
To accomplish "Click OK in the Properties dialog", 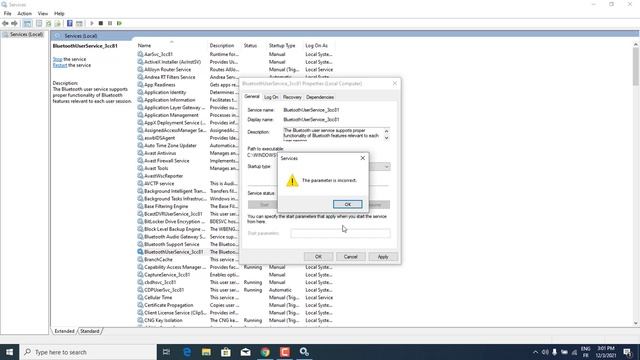I will [x=318, y=257].
